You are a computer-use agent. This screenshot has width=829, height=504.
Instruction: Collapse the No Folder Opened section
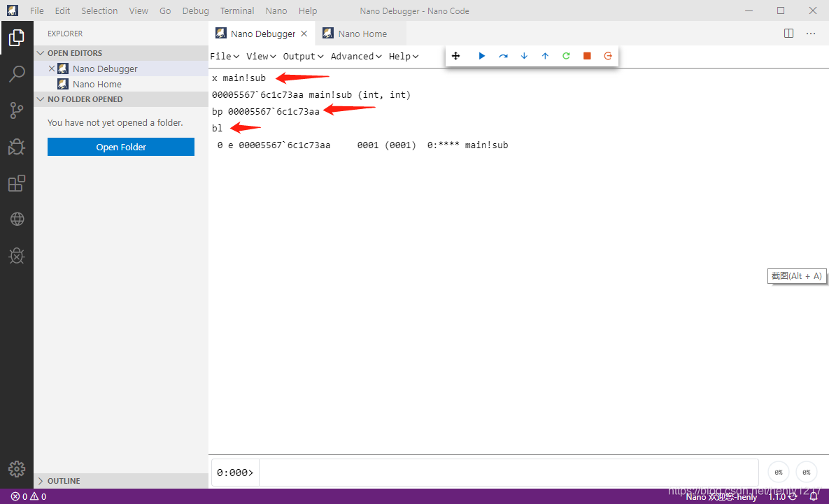(121, 99)
